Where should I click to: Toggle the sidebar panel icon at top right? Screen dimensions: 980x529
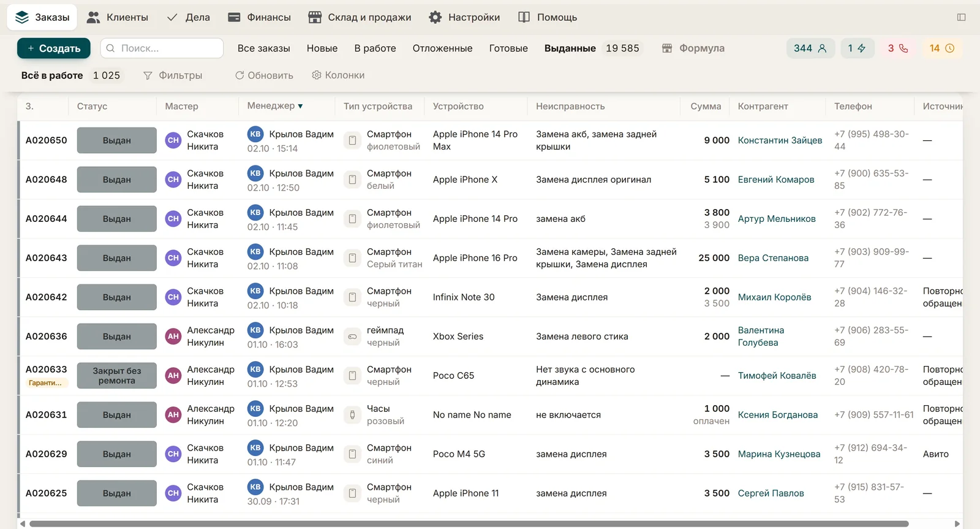pos(961,17)
